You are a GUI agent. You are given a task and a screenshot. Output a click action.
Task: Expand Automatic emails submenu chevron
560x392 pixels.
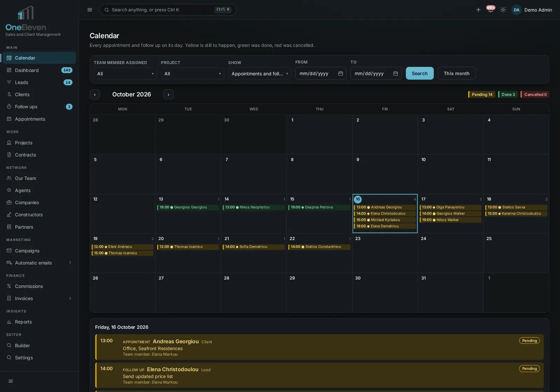(x=70, y=262)
